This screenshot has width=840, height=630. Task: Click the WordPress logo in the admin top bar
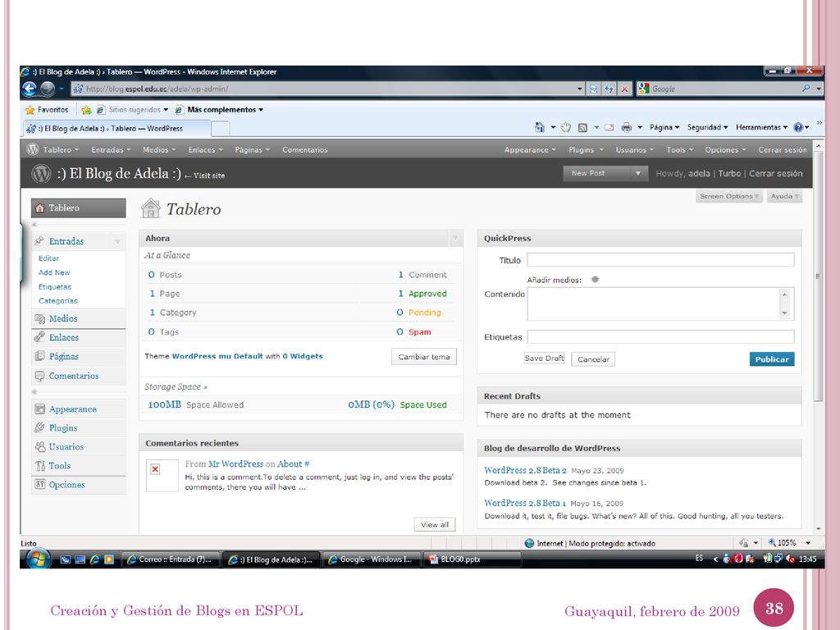[33, 149]
